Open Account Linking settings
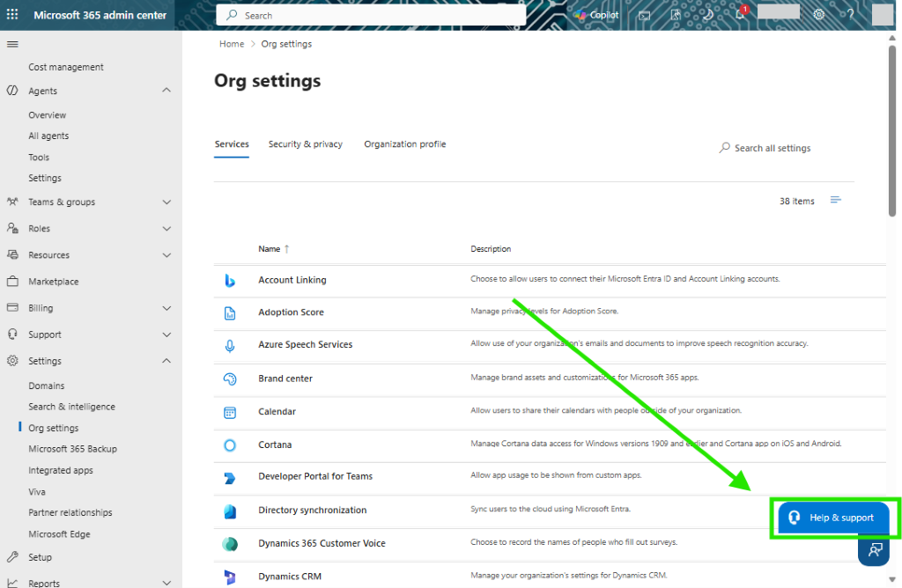This screenshot has width=902, height=588. (x=292, y=280)
